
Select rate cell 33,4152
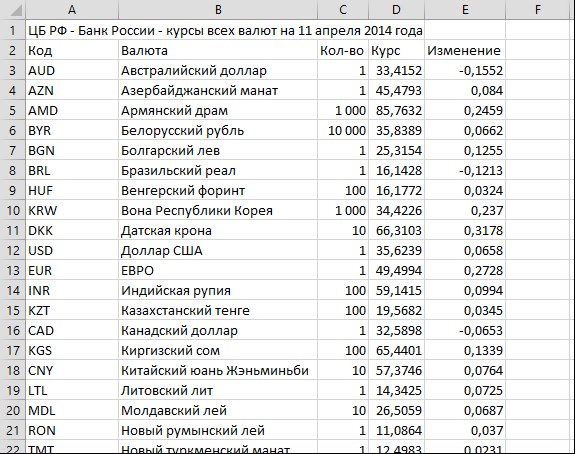pos(396,70)
